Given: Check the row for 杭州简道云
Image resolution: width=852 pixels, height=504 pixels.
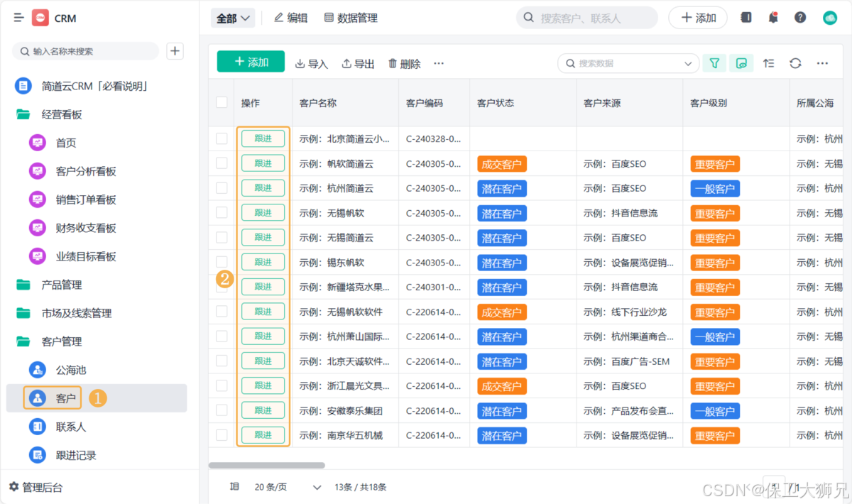Looking at the screenshot, I should coord(222,188).
